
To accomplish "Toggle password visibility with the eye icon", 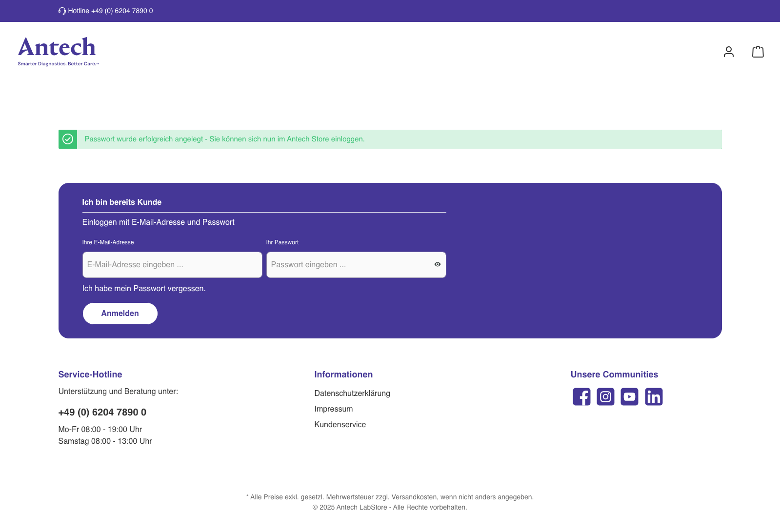I will [437, 264].
